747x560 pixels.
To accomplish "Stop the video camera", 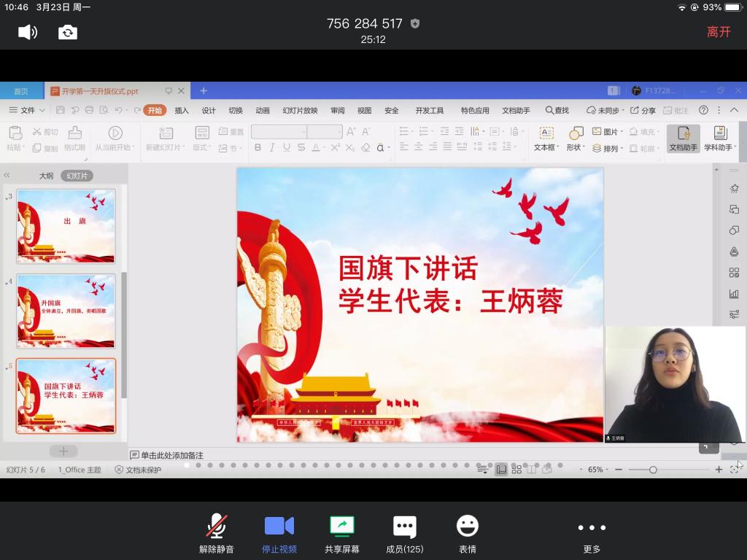I will pos(279,534).
